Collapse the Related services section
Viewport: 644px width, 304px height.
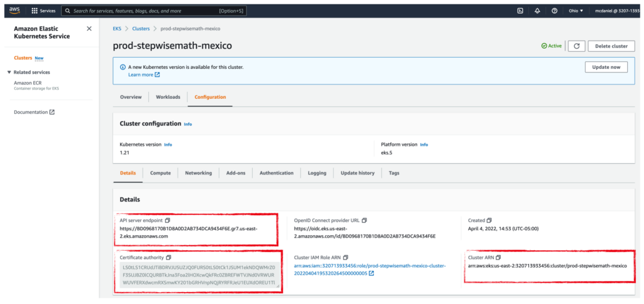[x=9, y=73]
